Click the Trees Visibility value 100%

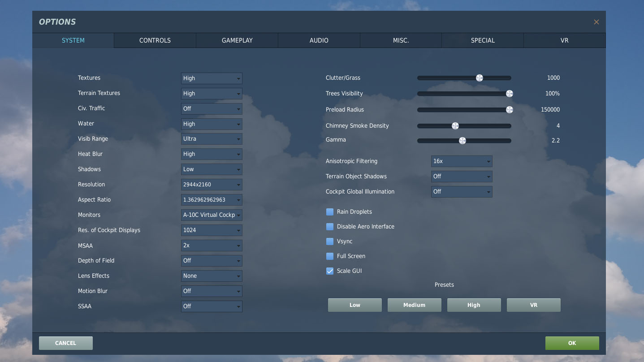[553, 94]
